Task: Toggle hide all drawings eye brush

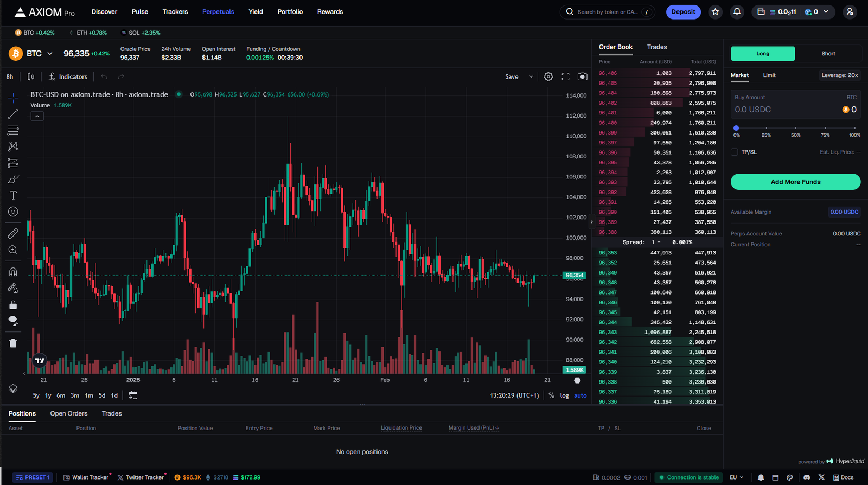Action: [13, 321]
